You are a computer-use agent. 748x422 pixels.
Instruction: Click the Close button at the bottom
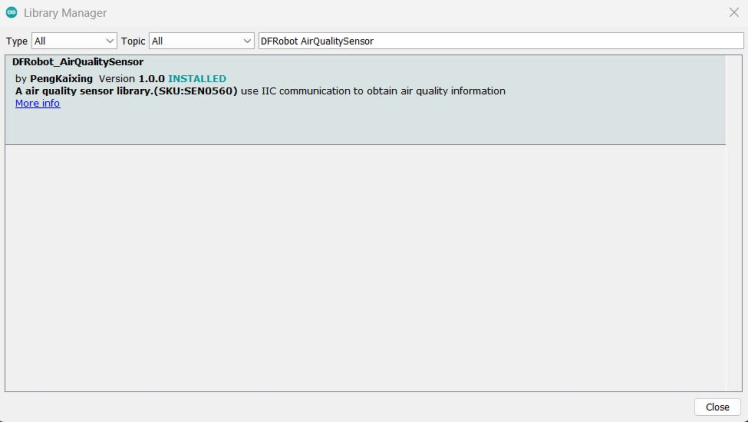[717, 407]
